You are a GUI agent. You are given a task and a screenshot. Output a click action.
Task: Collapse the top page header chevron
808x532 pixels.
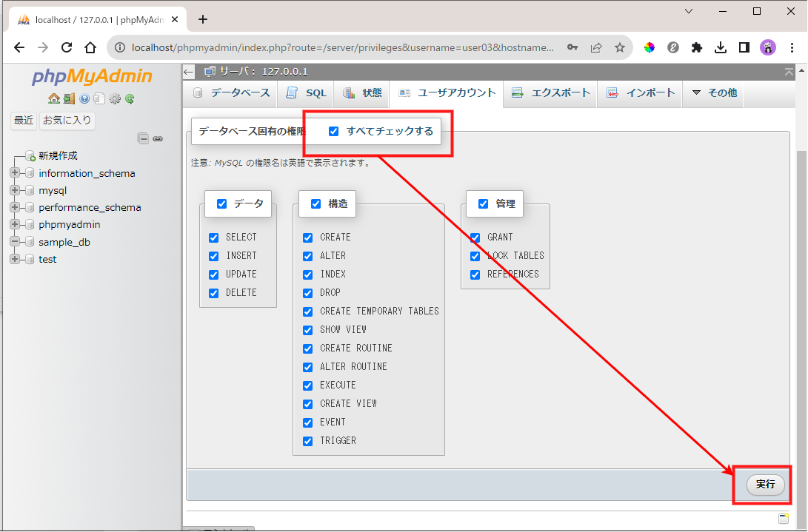789,72
